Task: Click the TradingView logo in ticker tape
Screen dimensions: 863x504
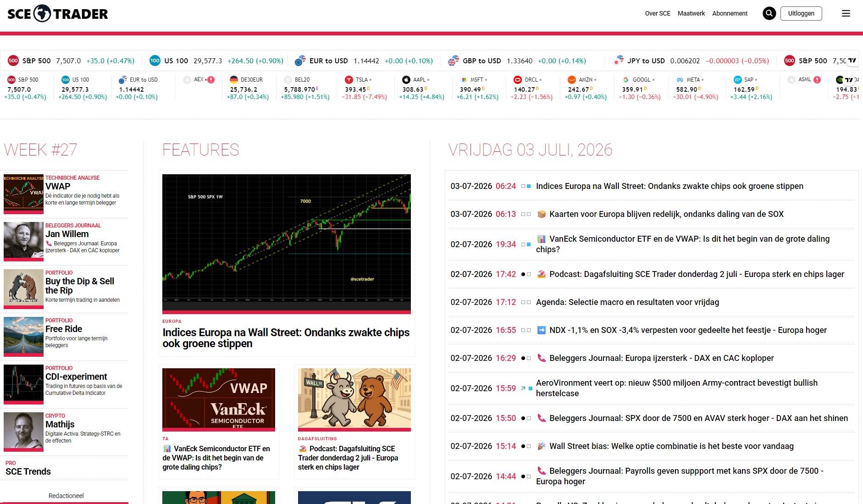Action: pyautogui.click(x=852, y=61)
